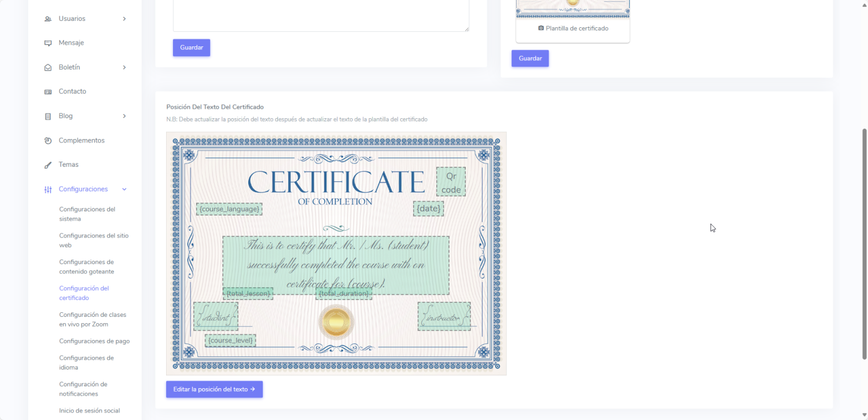Click the Complementos pie icon

48,141
